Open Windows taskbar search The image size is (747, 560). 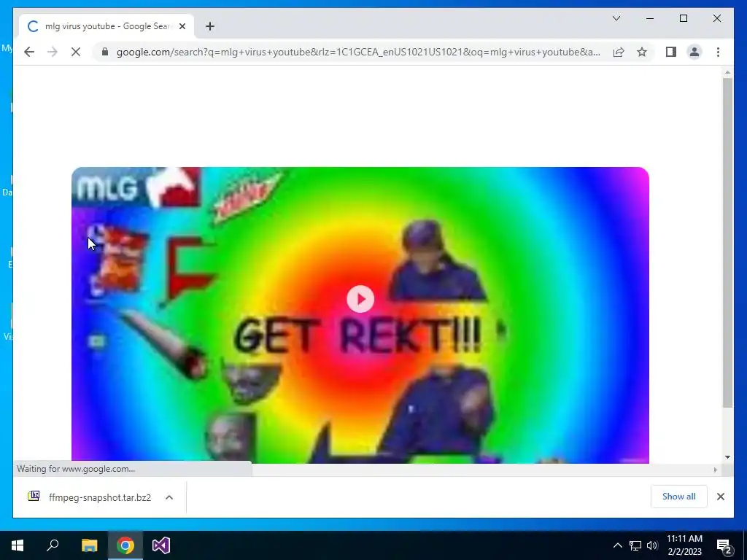point(53,545)
